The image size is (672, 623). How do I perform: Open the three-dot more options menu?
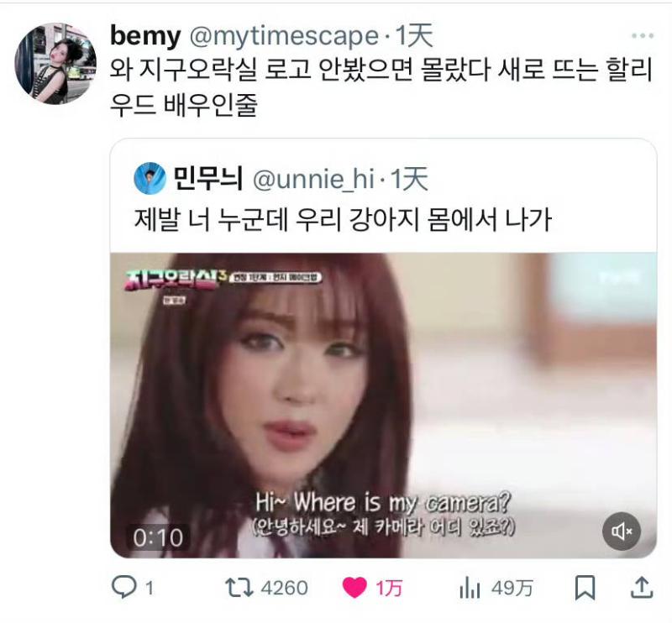click(643, 36)
